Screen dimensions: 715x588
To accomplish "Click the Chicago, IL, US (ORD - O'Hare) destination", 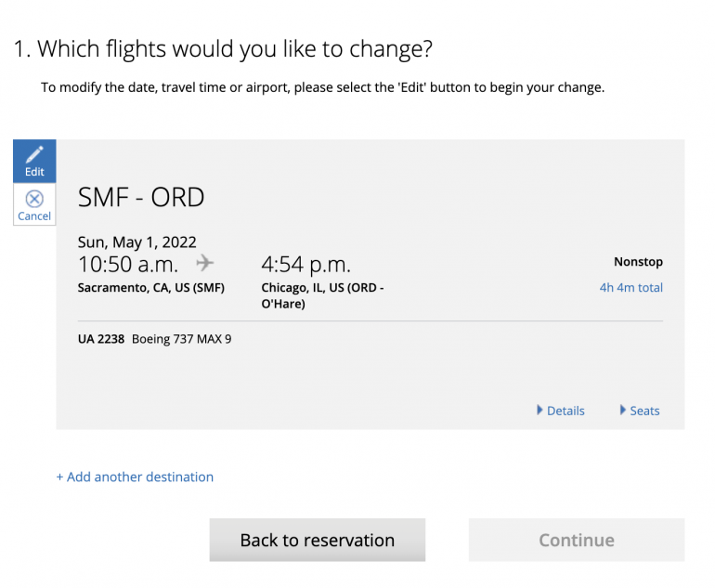I will point(322,294).
